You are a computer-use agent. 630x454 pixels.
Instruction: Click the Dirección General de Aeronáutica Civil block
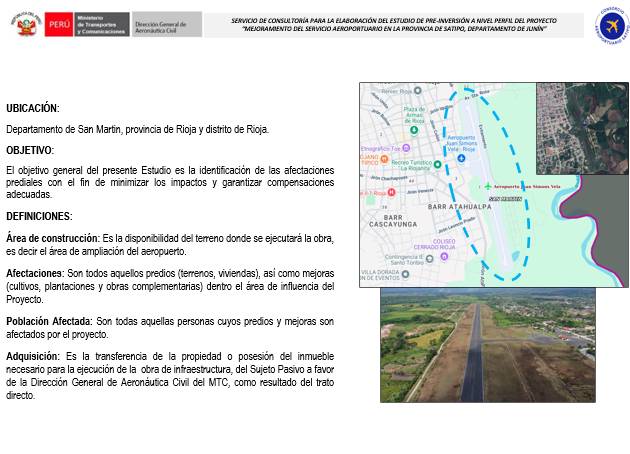click(167, 25)
